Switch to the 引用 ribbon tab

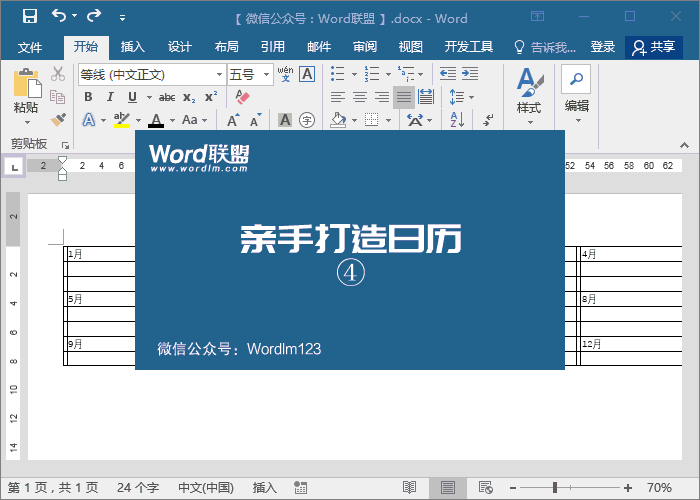pos(273,46)
